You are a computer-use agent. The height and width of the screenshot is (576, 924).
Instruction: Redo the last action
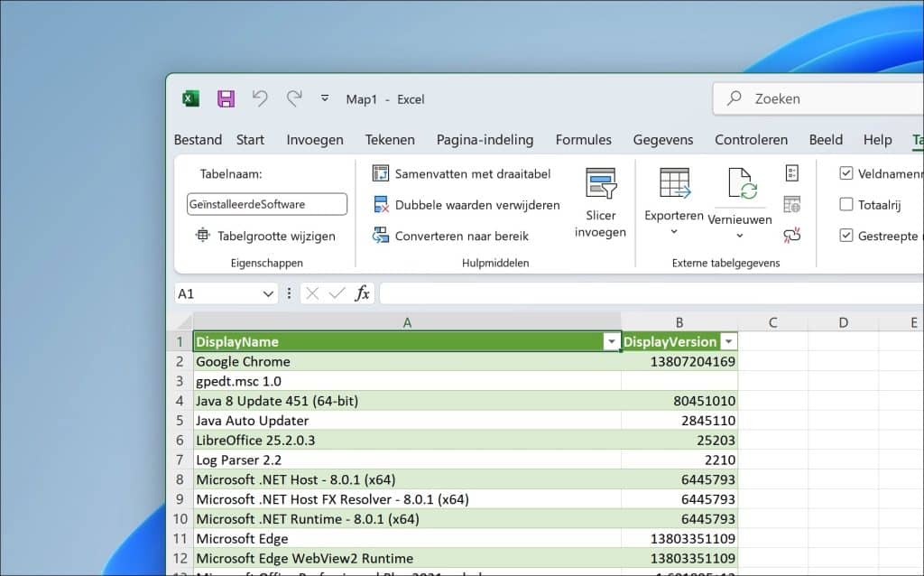pos(294,98)
